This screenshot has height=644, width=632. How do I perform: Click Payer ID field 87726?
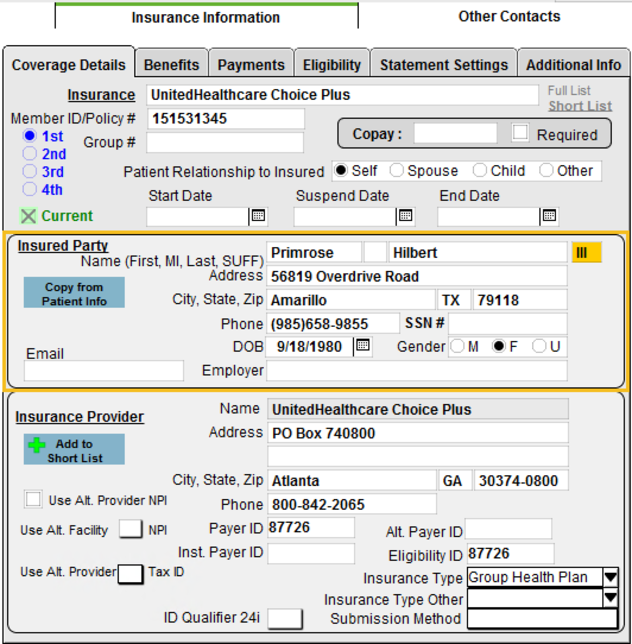pyautogui.click(x=311, y=527)
